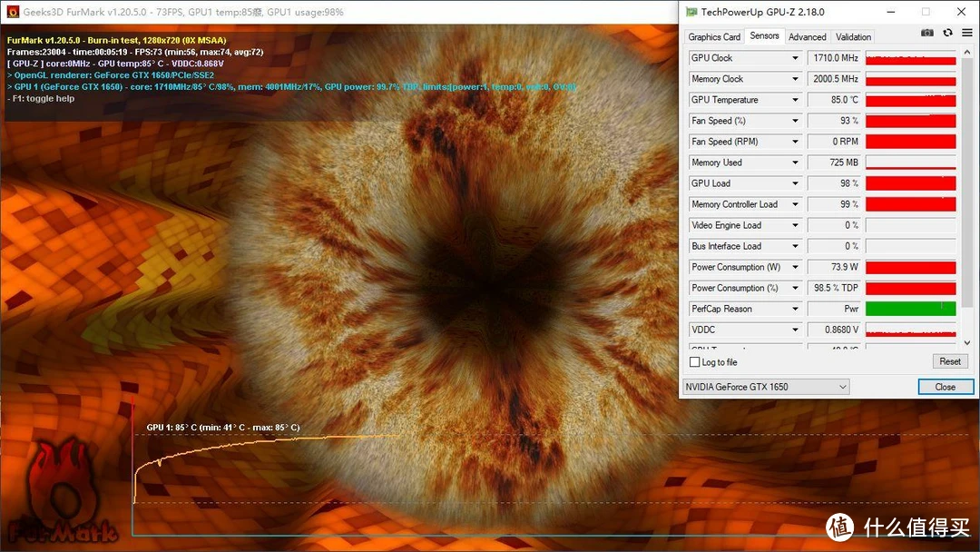This screenshot has height=552, width=980.
Task: Click the GPU Load value 98 %
Action: coord(848,183)
